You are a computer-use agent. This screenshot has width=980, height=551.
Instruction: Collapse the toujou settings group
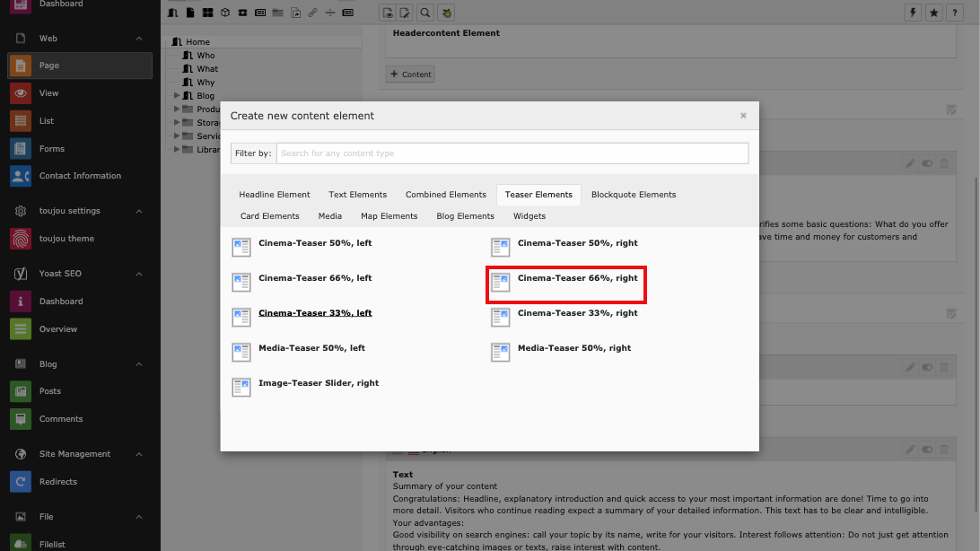tap(139, 211)
